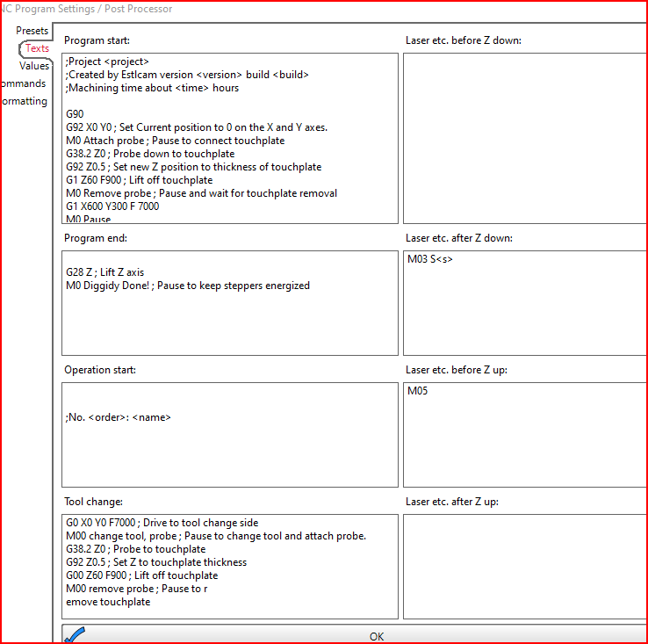Click the 'M05' text

(417, 391)
